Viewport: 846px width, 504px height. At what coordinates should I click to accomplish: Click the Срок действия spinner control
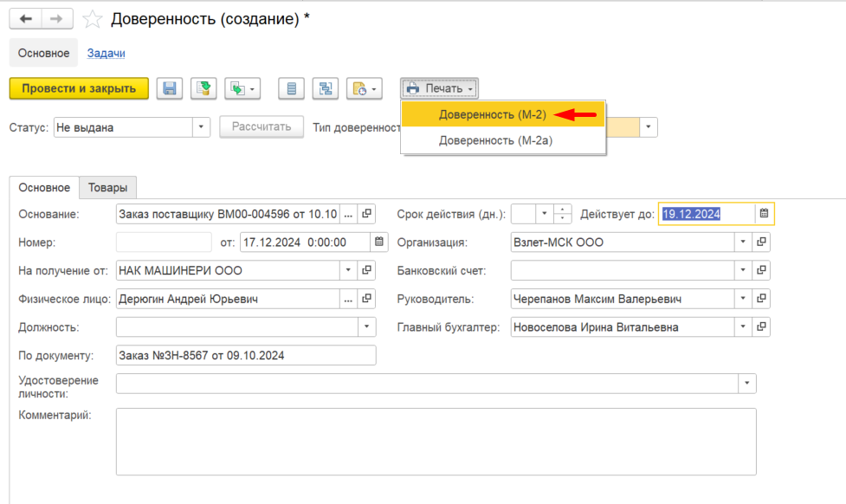[562, 214]
